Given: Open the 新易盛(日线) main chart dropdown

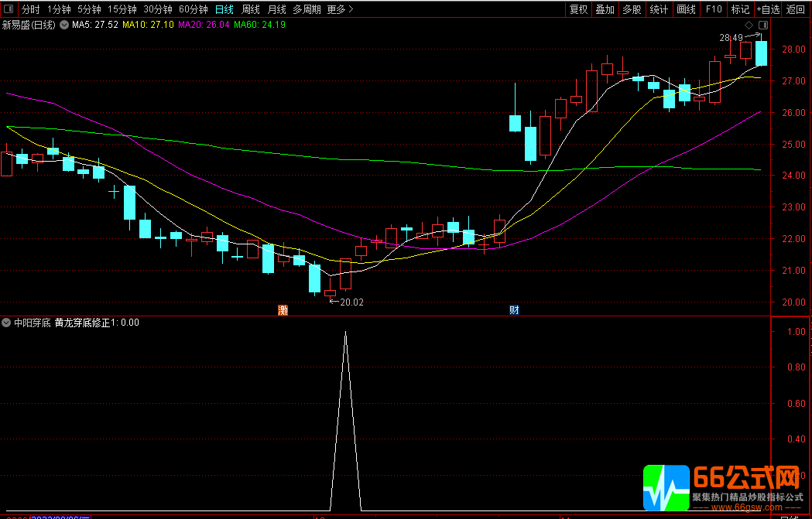Looking at the screenshot, I should pos(64,24).
